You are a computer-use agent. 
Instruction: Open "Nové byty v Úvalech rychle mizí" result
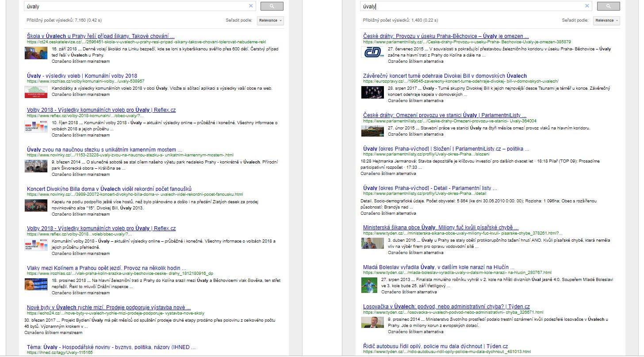click(x=109, y=308)
